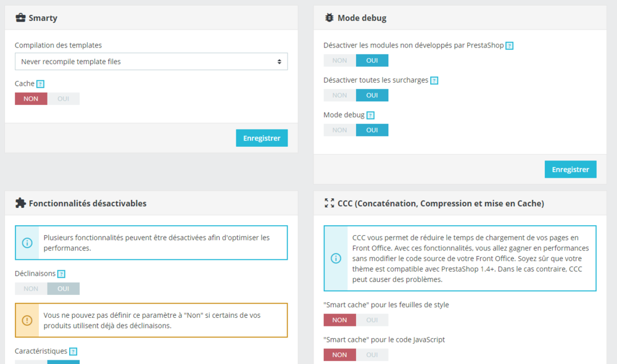This screenshot has height=364, width=617.
Task: Click the puzzle icon beside Fonctionnalités désactivables
Action: coord(20,203)
